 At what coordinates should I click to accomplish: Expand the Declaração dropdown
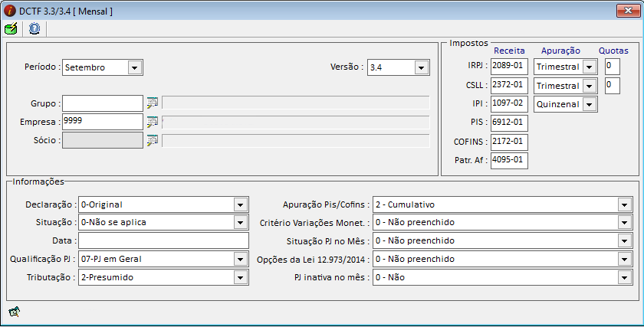coord(240,204)
